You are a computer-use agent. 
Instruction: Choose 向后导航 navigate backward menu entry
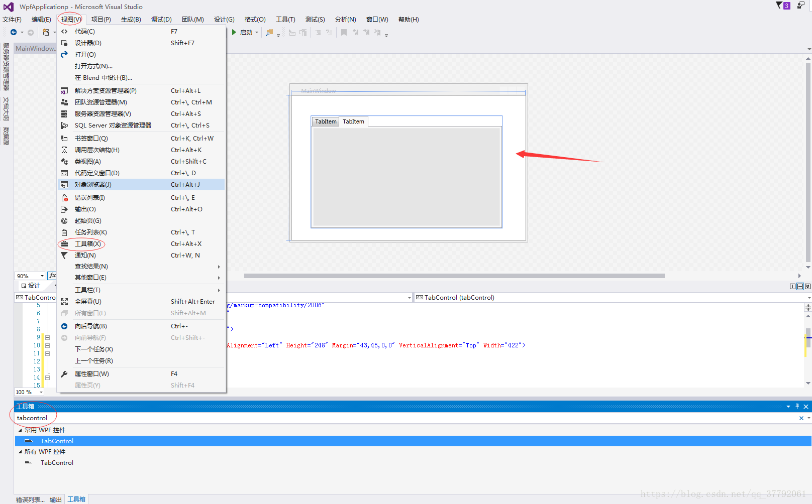click(142, 326)
